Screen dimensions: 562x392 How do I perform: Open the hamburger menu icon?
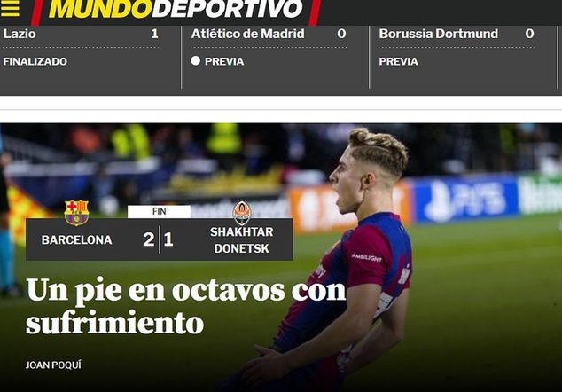tap(10, 8)
